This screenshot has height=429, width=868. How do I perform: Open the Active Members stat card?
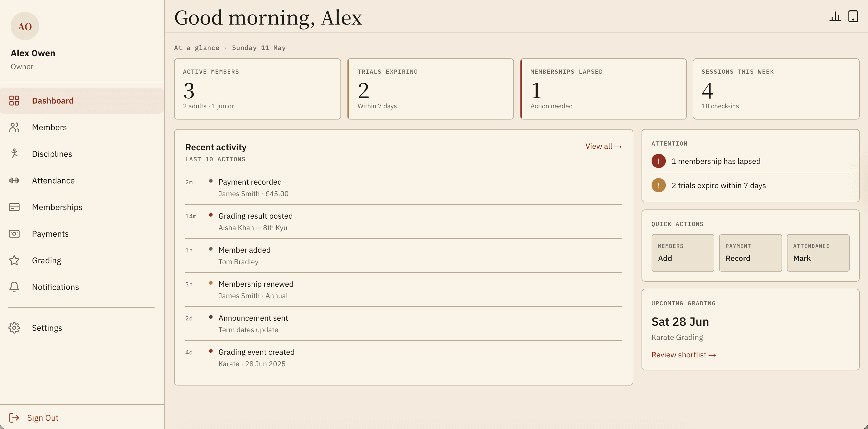[258, 89]
